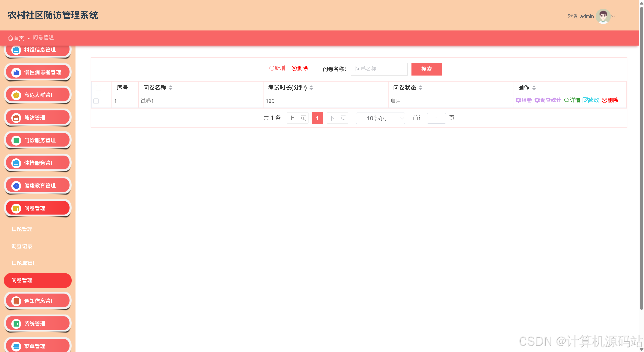Click the 随访管理 briefcase icon
The image size is (644, 352).
pos(16,118)
